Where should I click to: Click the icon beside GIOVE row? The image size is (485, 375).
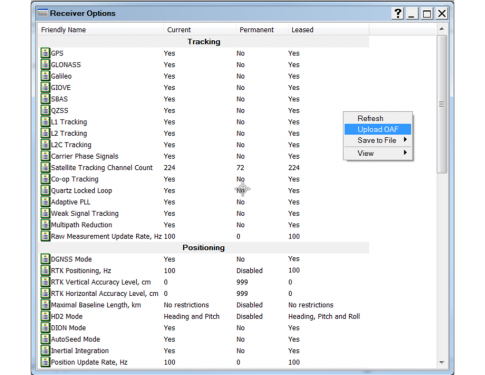pos(45,87)
